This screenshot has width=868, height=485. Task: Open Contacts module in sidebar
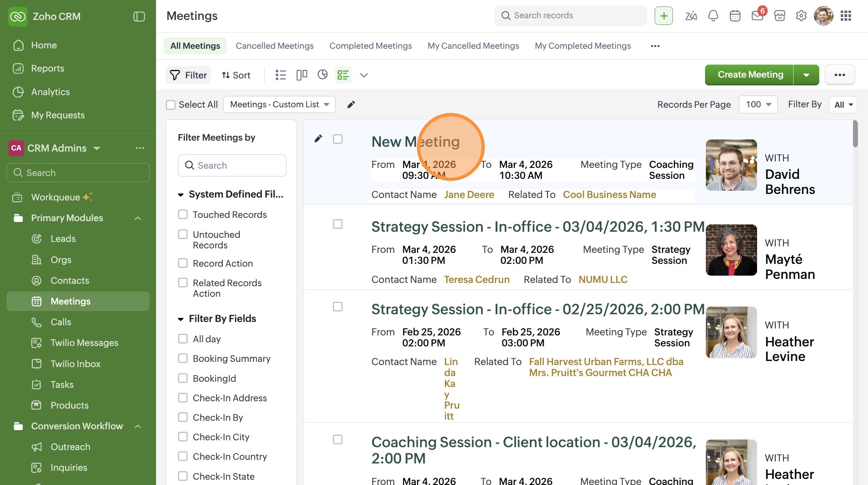[69, 281]
